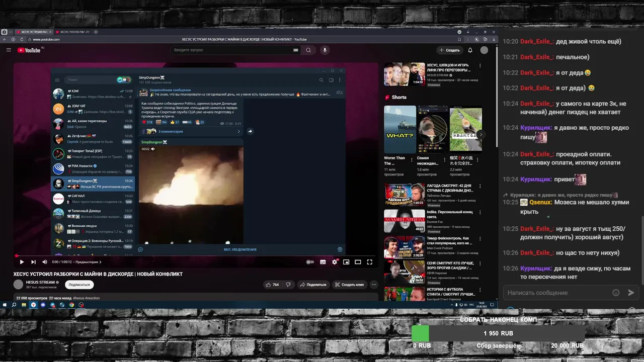Open Windows Start button on taskbar
The height and width of the screenshot is (362, 644).
5,305
